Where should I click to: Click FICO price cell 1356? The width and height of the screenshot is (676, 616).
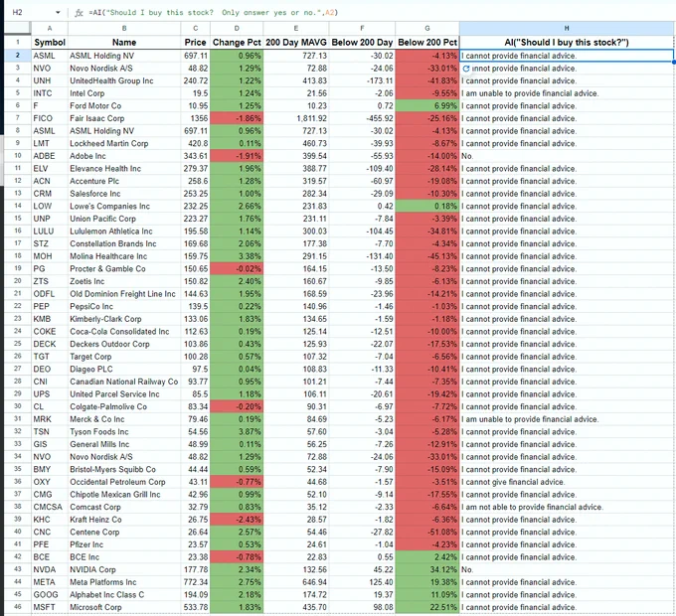[195, 118]
